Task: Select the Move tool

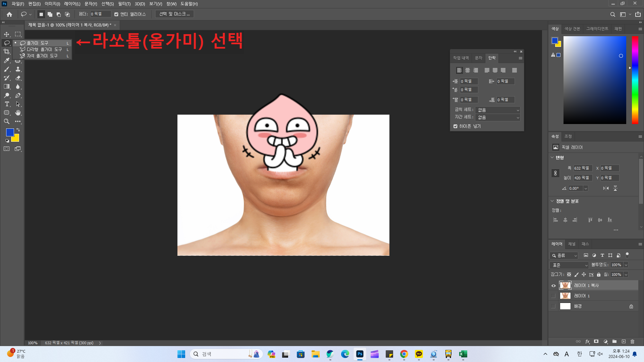Action: [x=7, y=34]
